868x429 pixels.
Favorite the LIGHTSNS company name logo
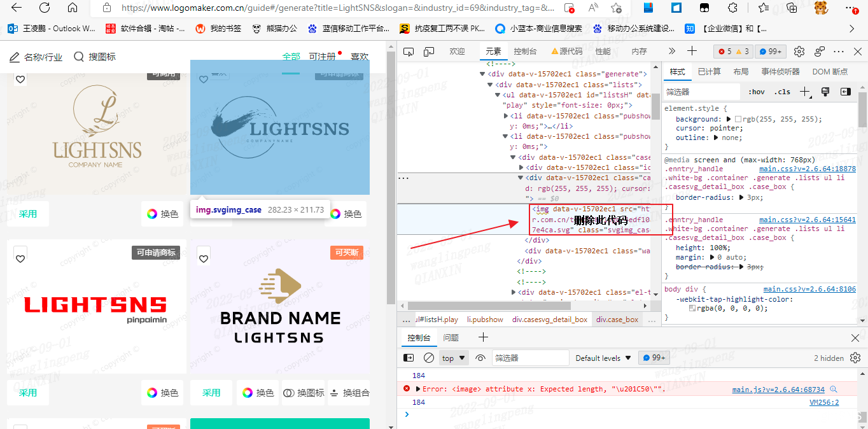pyautogui.click(x=20, y=79)
